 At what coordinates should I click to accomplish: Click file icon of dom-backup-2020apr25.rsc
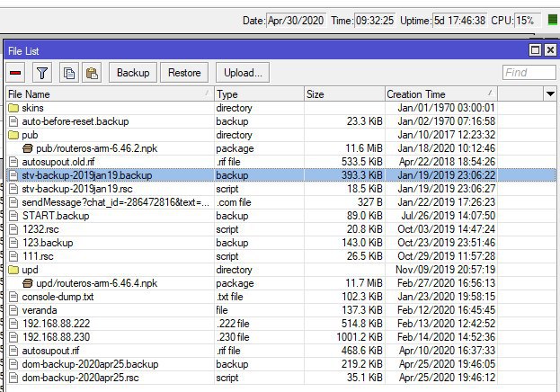coord(13,378)
